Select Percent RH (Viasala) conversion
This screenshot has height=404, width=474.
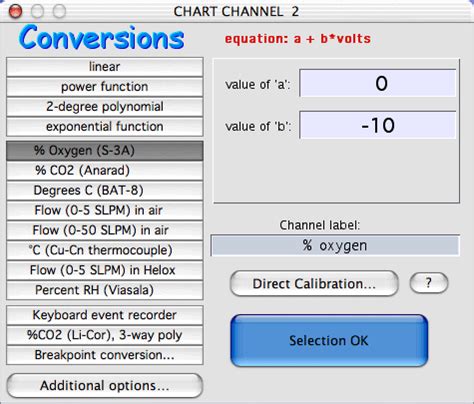(x=104, y=290)
